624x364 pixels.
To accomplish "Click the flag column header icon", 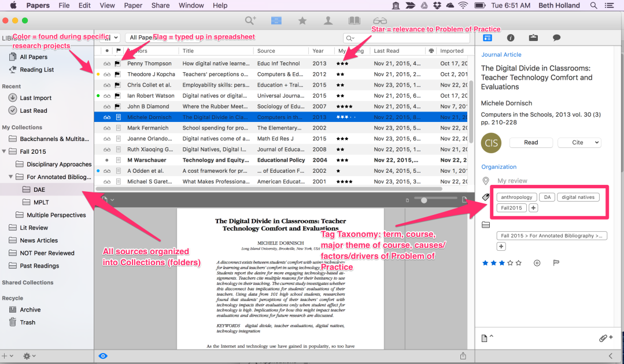I will click(x=118, y=51).
